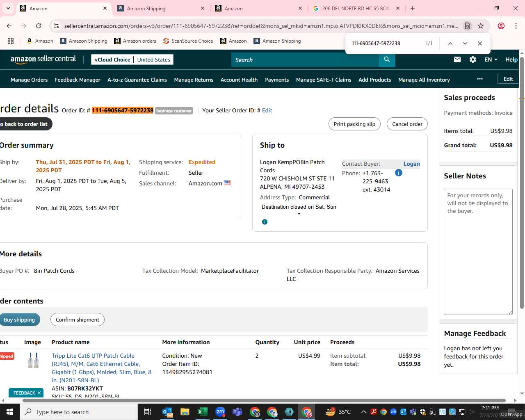Open the Chrome profile icon

[x=501, y=26]
